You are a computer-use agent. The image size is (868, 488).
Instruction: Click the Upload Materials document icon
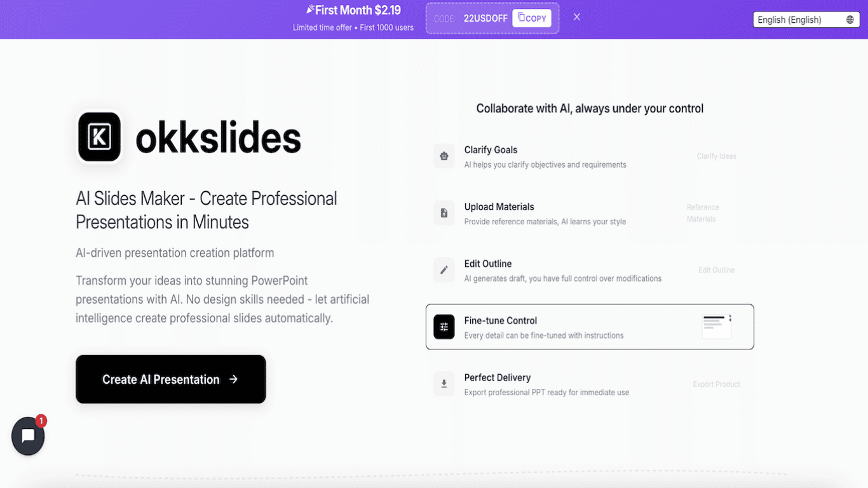click(x=444, y=213)
